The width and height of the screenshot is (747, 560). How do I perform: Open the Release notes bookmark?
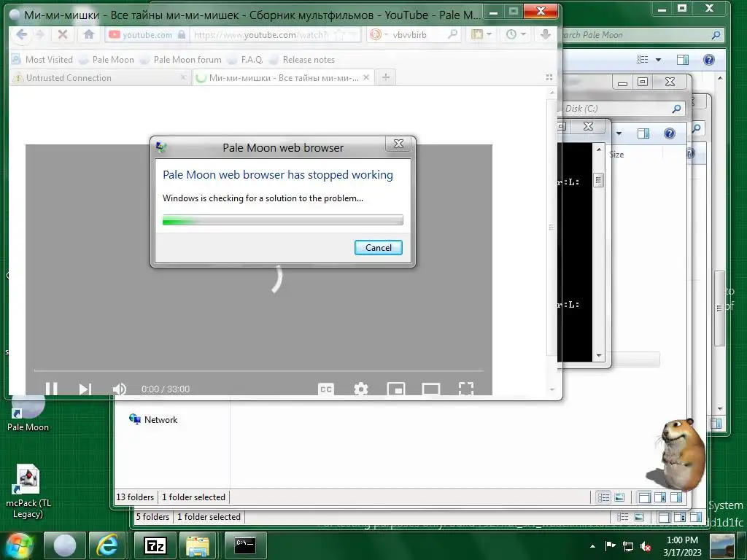point(302,60)
